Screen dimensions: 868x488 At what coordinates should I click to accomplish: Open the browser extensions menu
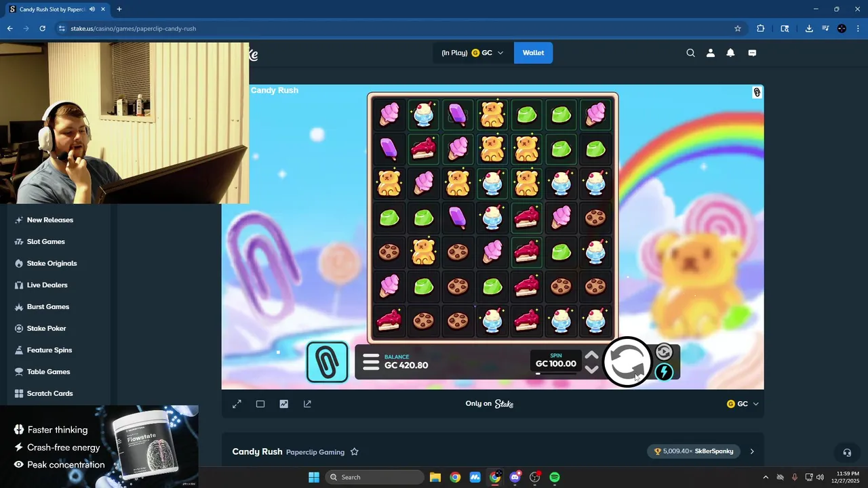point(760,28)
